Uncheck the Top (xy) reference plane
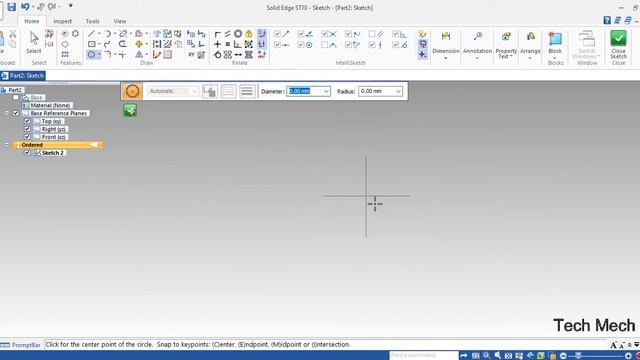 27,121
